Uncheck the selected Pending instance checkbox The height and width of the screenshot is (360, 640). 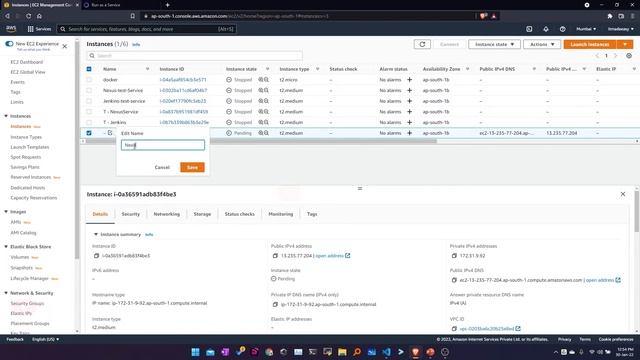[89, 133]
